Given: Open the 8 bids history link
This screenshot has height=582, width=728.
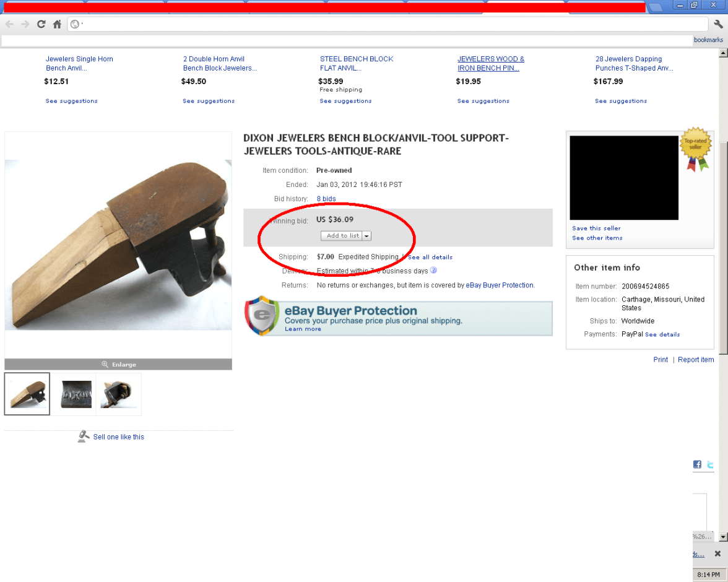Looking at the screenshot, I should 326,199.
